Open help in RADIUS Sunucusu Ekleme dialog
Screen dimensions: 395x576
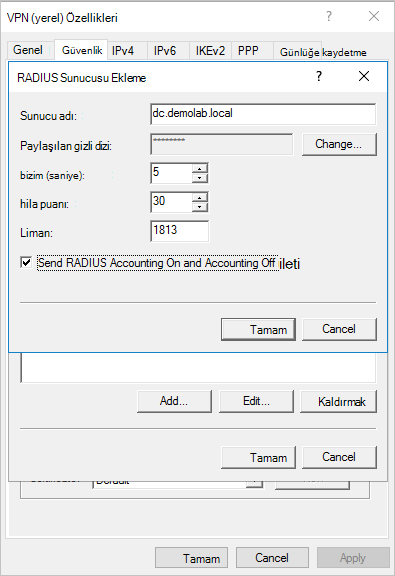click(319, 76)
